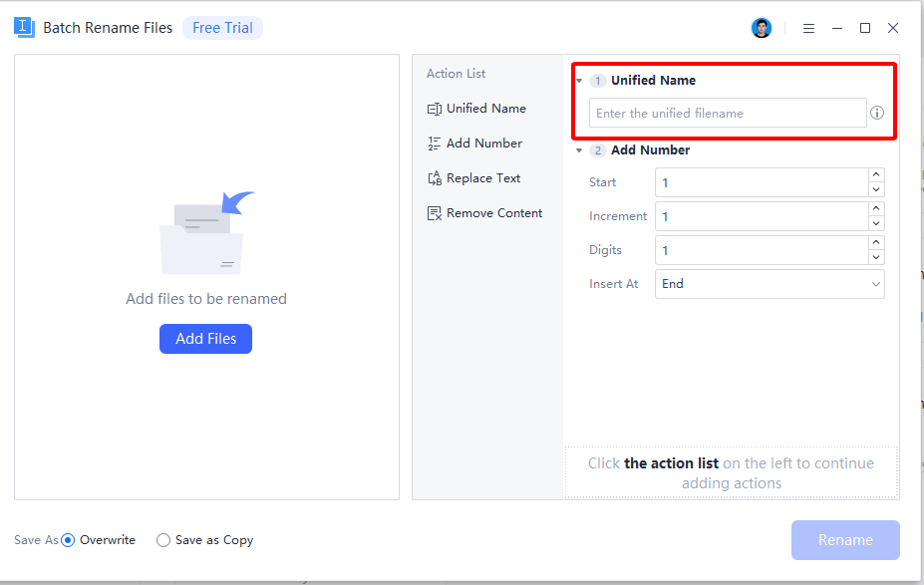Click the user avatar in the title bar

pos(761,27)
